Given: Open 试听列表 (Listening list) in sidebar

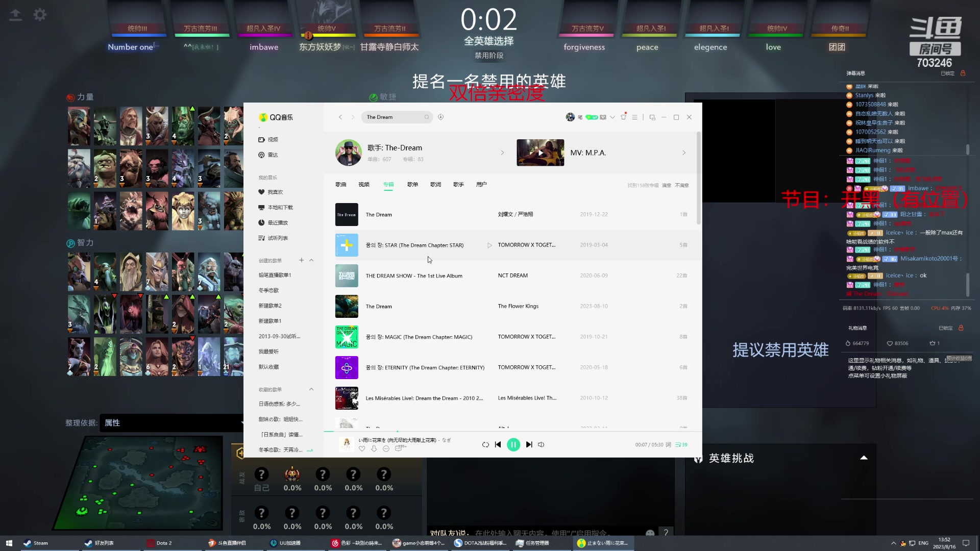Looking at the screenshot, I should point(273,238).
